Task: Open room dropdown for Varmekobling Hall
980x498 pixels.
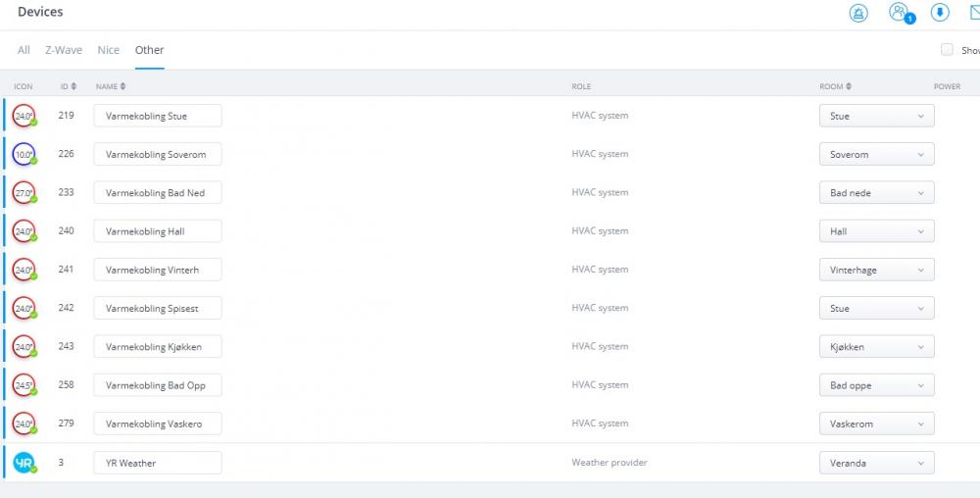Action: 876,231
